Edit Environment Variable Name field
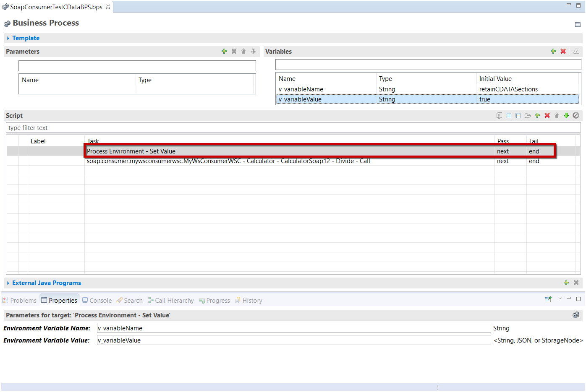586x392 pixels. click(x=294, y=328)
